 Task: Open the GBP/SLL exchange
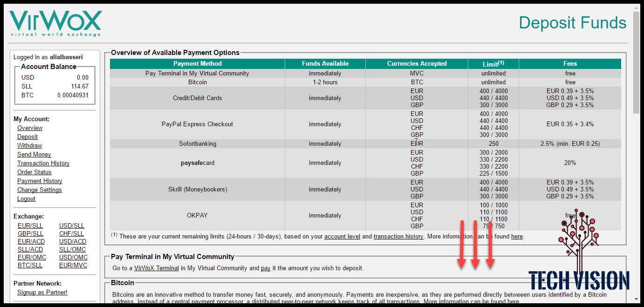tap(30, 233)
